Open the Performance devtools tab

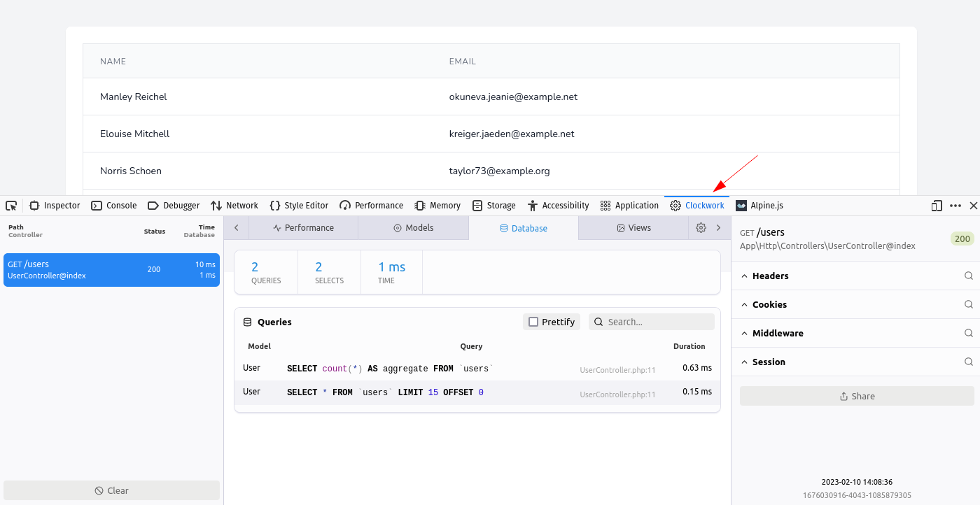tap(372, 206)
